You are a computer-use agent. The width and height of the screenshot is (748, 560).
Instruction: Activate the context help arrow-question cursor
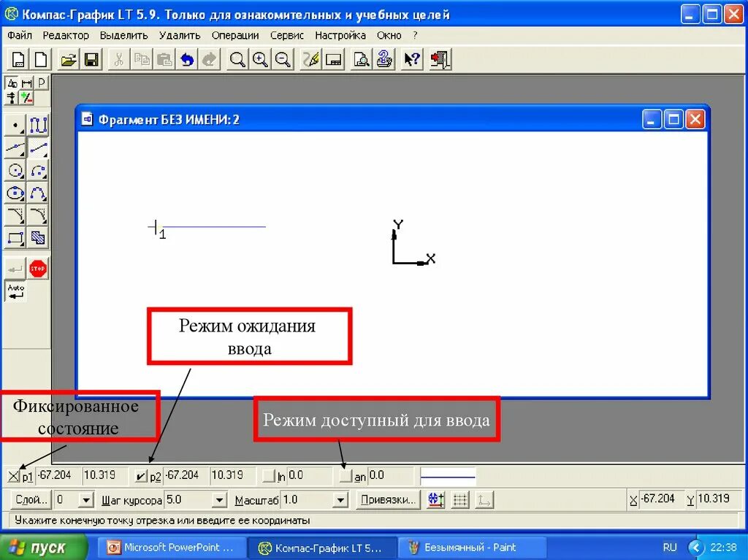(x=412, y=60)
